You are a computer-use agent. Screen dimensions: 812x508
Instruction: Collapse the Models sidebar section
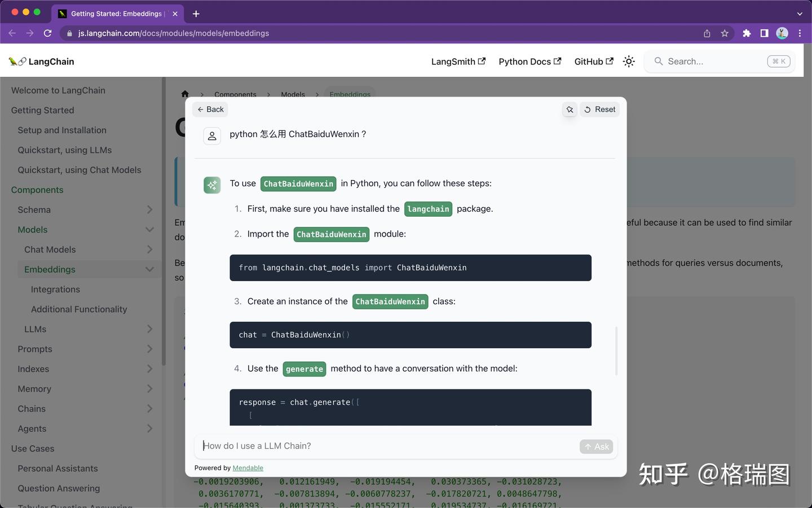pyautogui.click(x=149, y=230)
